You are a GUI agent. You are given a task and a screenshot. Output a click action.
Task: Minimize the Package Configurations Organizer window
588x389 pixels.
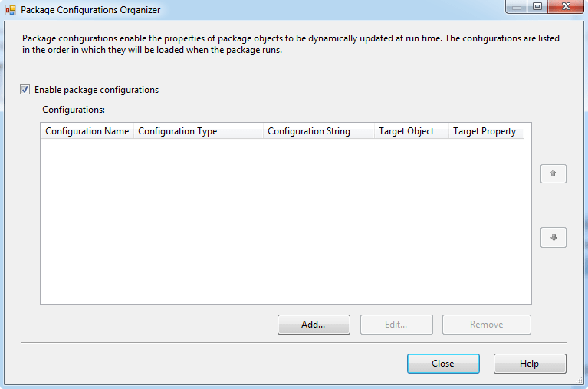517,6
